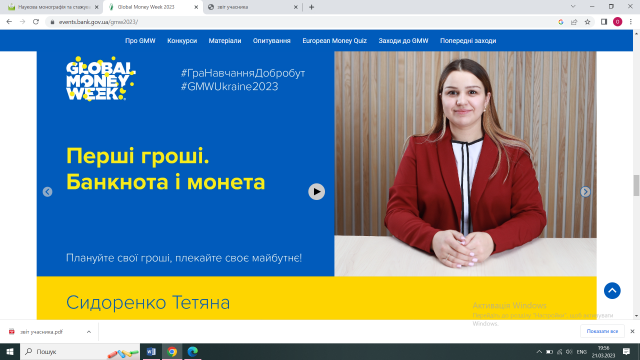Open the 'Конкурси' menu item
The height and width of the screenshot is (360, 640).
coord(182,41)
